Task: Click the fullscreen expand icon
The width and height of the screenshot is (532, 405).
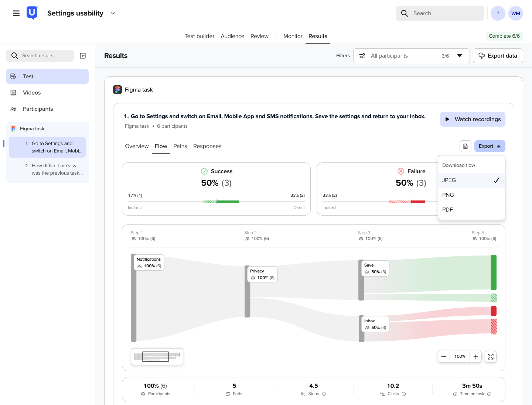Action: (491, 357)
